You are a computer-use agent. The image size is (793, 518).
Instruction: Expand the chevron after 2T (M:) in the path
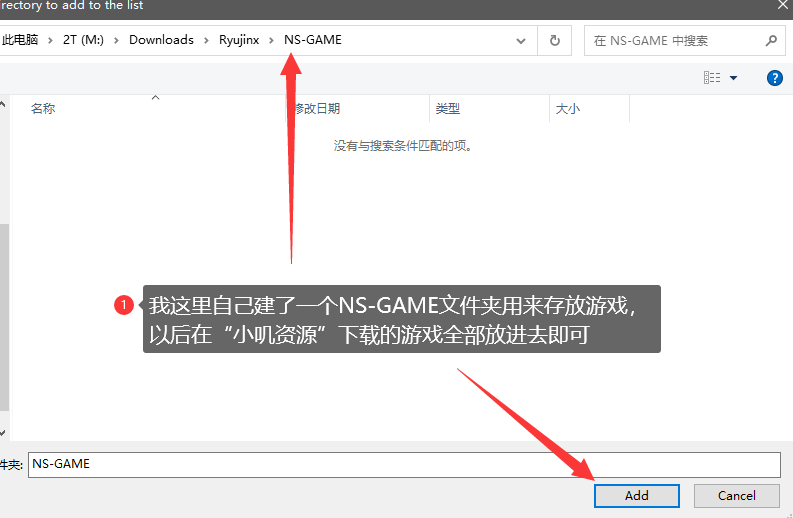coord(116,41)
